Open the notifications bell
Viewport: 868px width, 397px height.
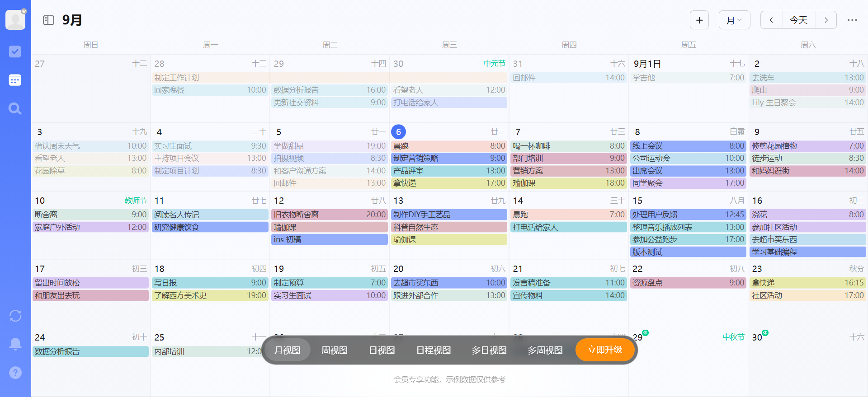click(15, 344)
